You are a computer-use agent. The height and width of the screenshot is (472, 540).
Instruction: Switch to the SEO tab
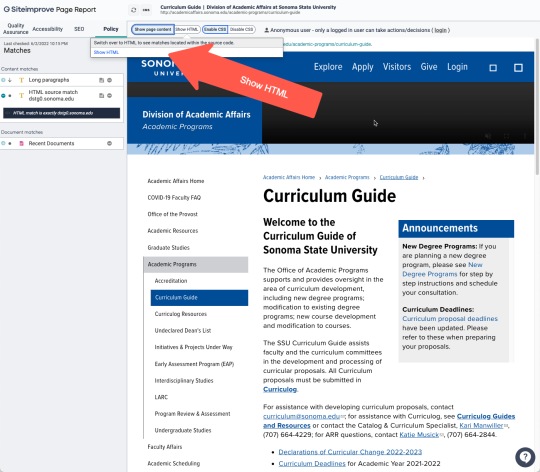[79, 29]
